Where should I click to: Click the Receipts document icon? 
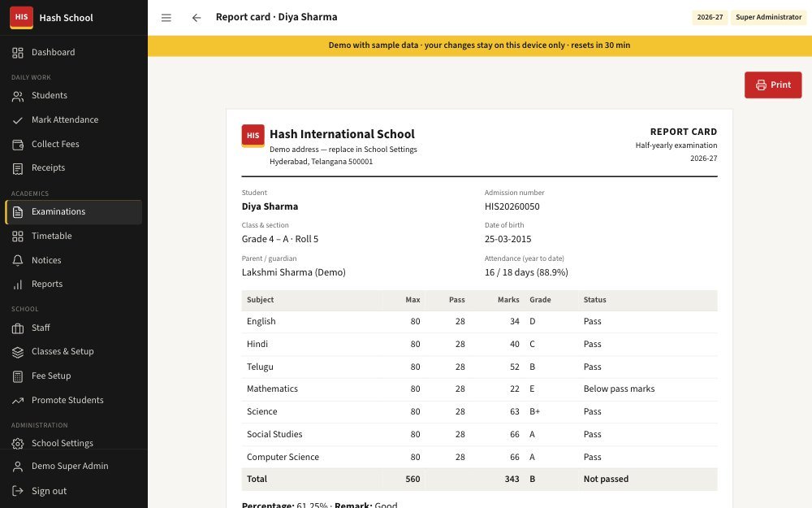click(x=18, y=168)
